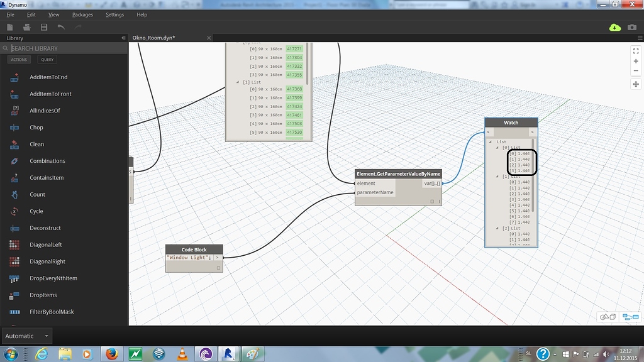
Task: Click the camera export image icon
Action: [632, 27]
